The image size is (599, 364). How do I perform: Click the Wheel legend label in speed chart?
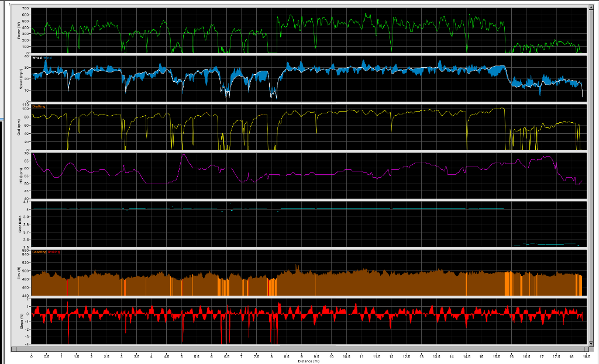coord(37,58)
